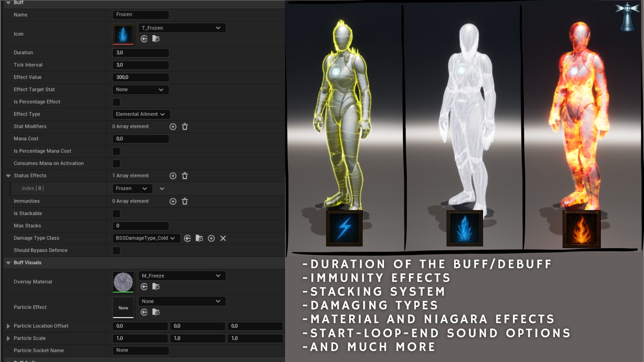Open the T_Frozen icon asset dropdown

(182, 28)
